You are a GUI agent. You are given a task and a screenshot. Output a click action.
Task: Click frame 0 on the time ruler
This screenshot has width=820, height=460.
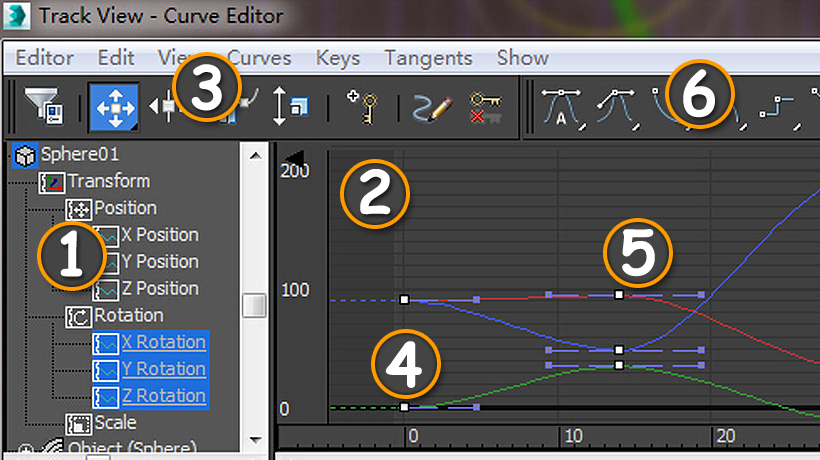point(413,436)
